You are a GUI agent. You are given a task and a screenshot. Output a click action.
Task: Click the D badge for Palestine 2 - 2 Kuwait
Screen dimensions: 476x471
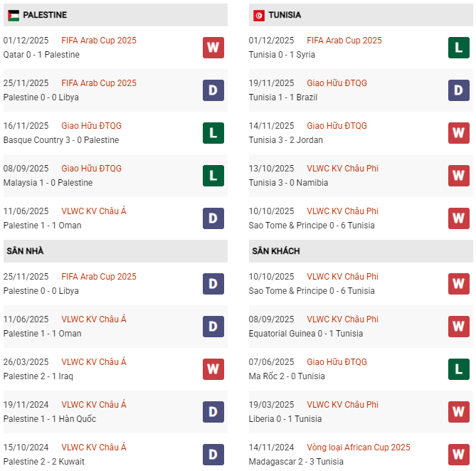[213, 455]
